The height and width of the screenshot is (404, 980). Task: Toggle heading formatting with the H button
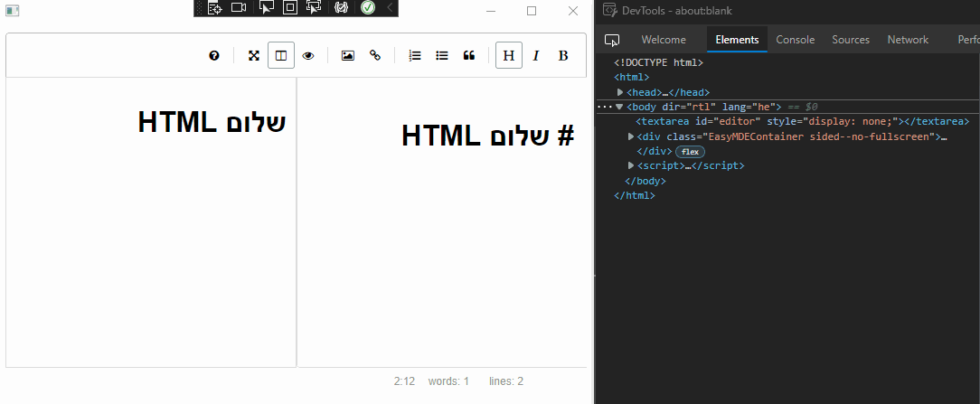coord(509,55)
